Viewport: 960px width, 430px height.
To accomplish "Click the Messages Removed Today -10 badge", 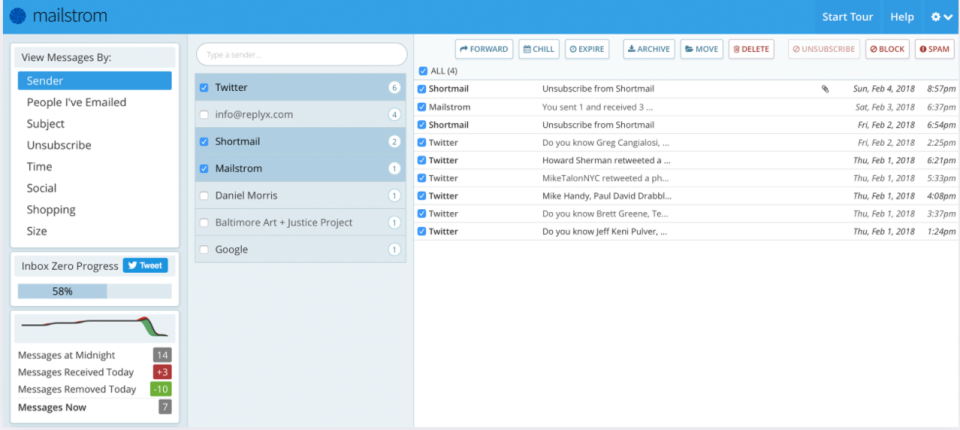I will (161, 389).
